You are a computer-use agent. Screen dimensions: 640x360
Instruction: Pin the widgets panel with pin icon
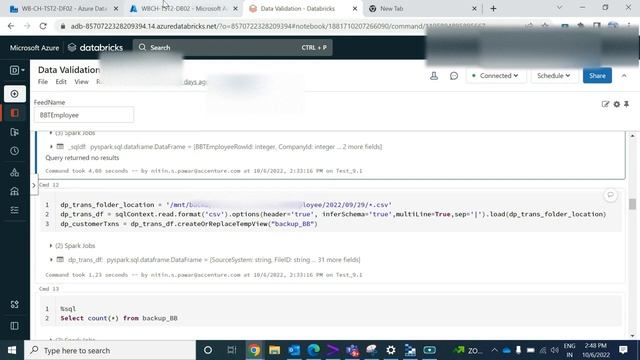627,104
